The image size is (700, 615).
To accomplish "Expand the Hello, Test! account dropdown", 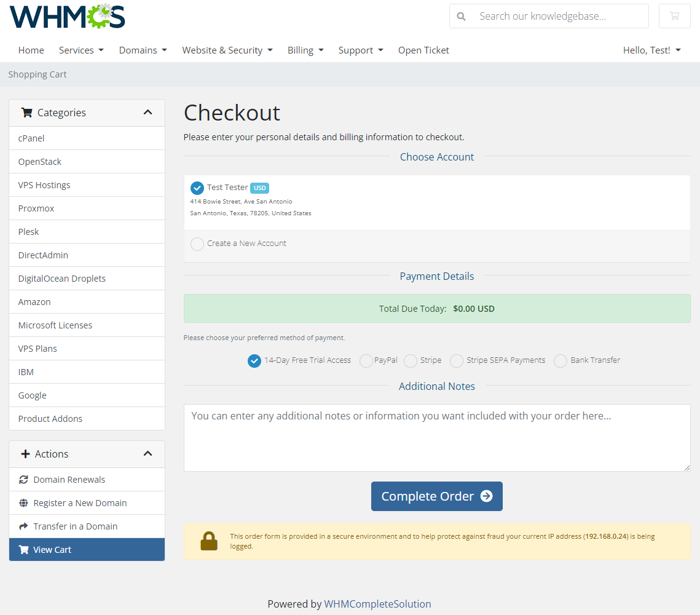I will click(651, 50).
